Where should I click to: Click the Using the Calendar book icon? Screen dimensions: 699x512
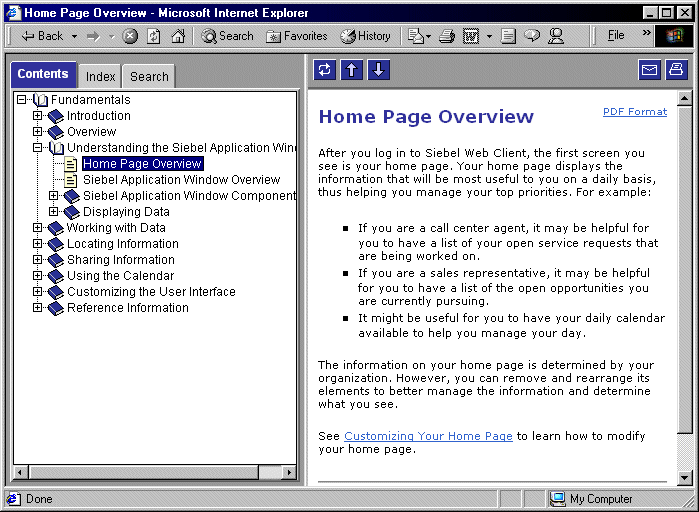[56, 276]
